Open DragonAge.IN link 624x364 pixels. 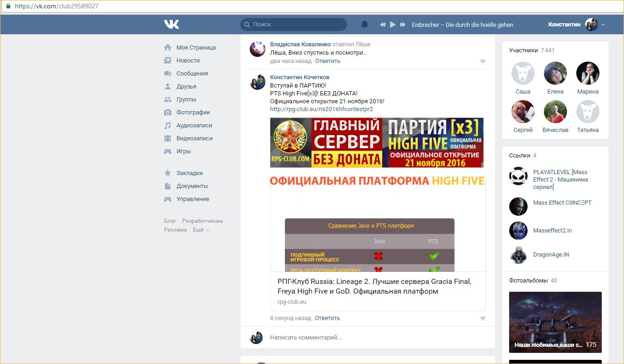click(551, 255)
